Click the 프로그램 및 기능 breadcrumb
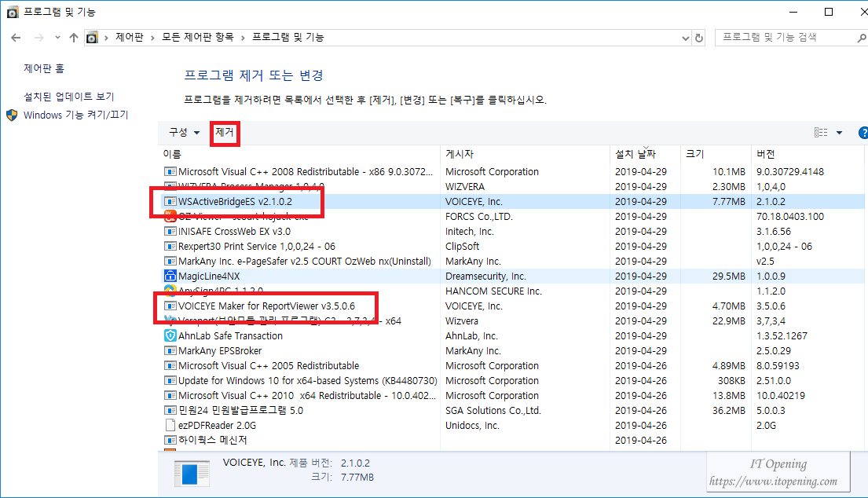This screenshot has width=868, height=498. click(288, 37)
